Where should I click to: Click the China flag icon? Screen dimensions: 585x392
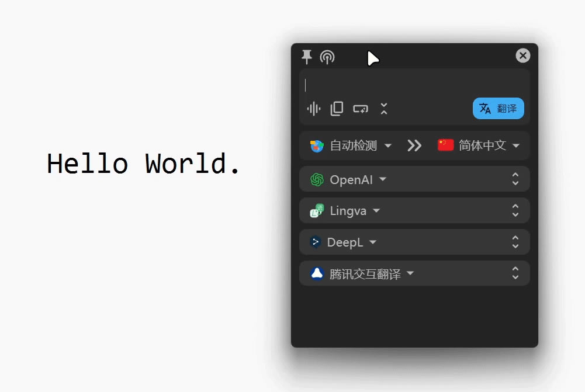coord(445,145)
